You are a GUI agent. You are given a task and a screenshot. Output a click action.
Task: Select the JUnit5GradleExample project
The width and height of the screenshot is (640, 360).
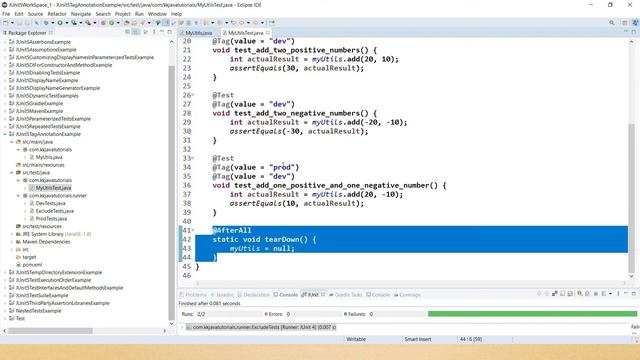point(39,103)
